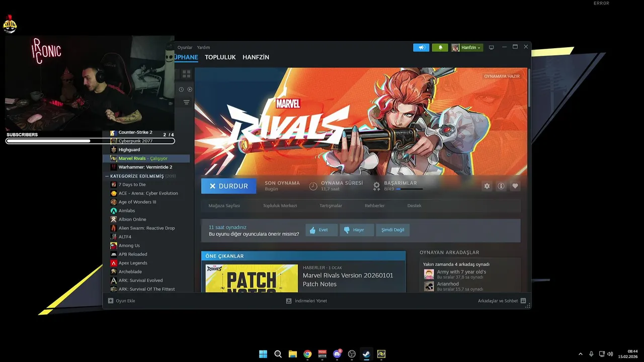Add Marvel Rivals to favorites heart
This screenshot has height=362, width=644.
(x=515, y=186)
